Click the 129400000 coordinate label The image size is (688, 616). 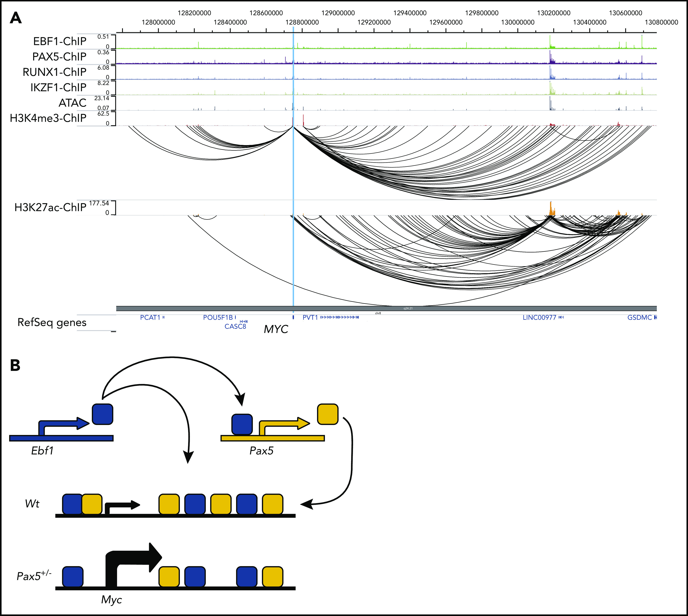tap(410, 13)
